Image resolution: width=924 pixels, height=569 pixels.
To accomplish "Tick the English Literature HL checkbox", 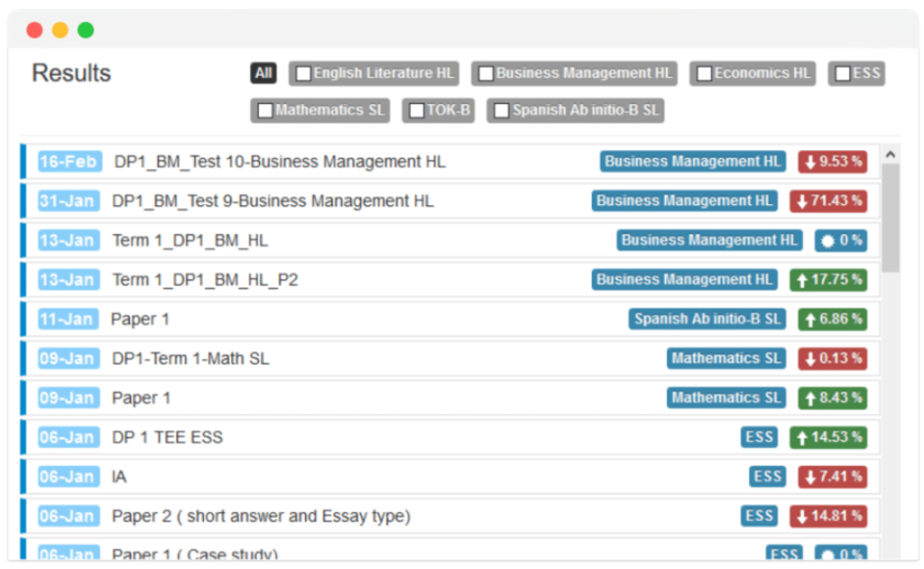I will (303, 74).
